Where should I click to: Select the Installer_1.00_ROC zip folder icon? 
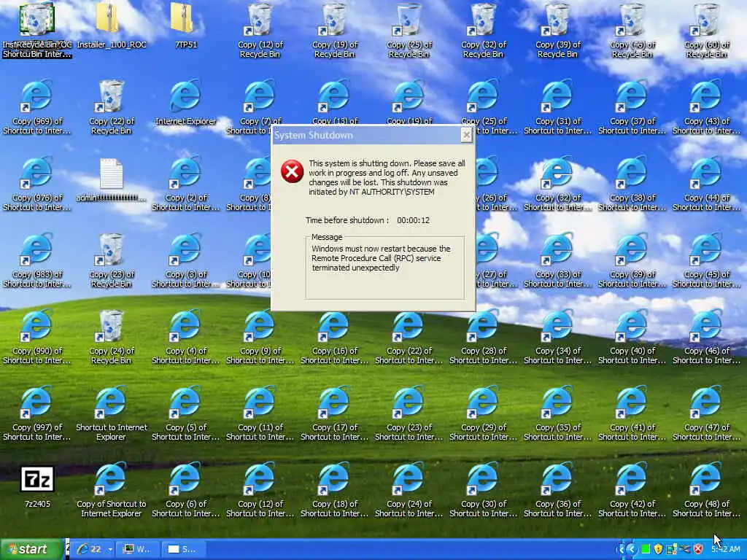pos(112,28)
